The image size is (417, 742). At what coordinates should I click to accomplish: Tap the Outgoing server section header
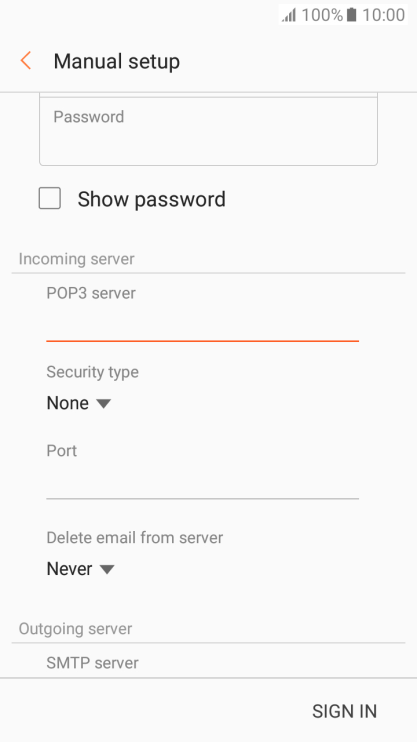75,628
